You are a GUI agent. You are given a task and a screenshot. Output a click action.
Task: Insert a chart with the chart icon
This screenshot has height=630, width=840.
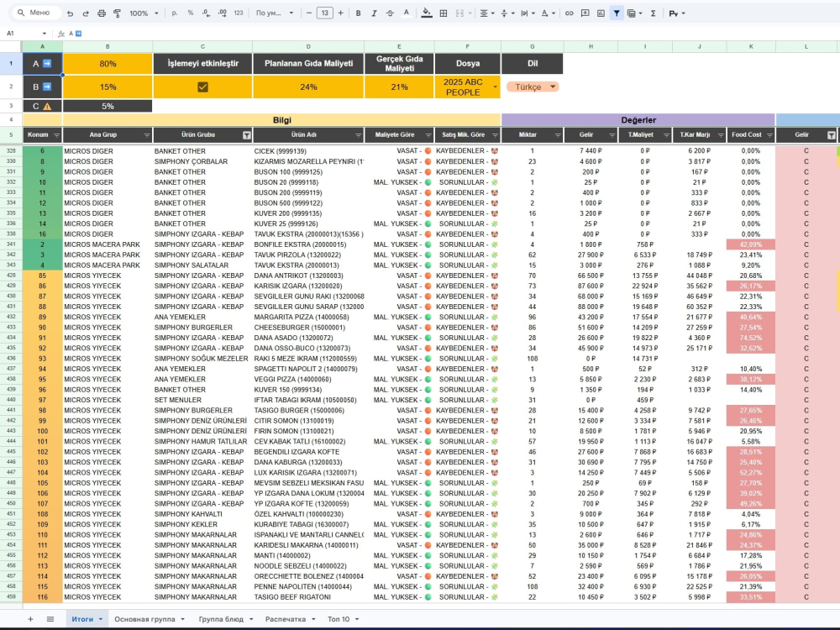coord(601,13)
